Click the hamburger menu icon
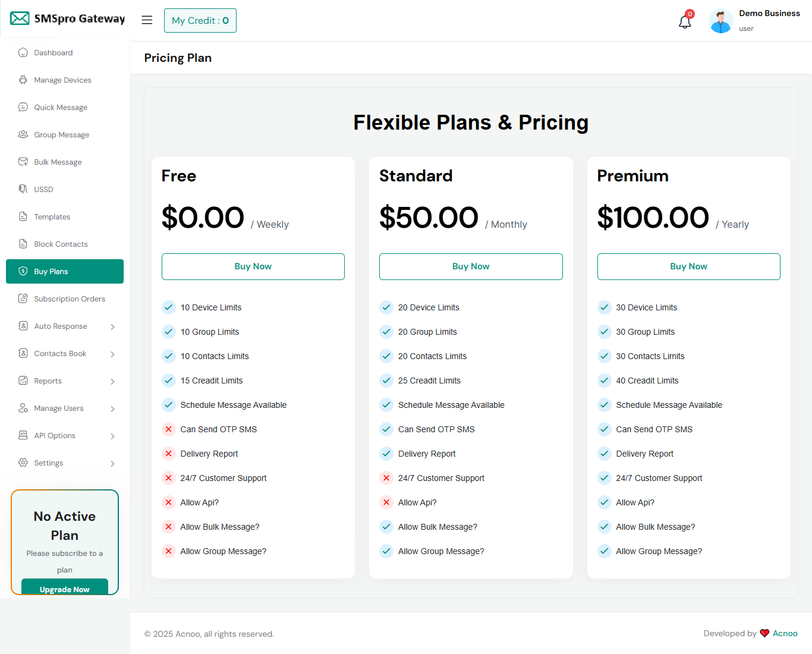812x654 pixels. click(x=147, y=20)
